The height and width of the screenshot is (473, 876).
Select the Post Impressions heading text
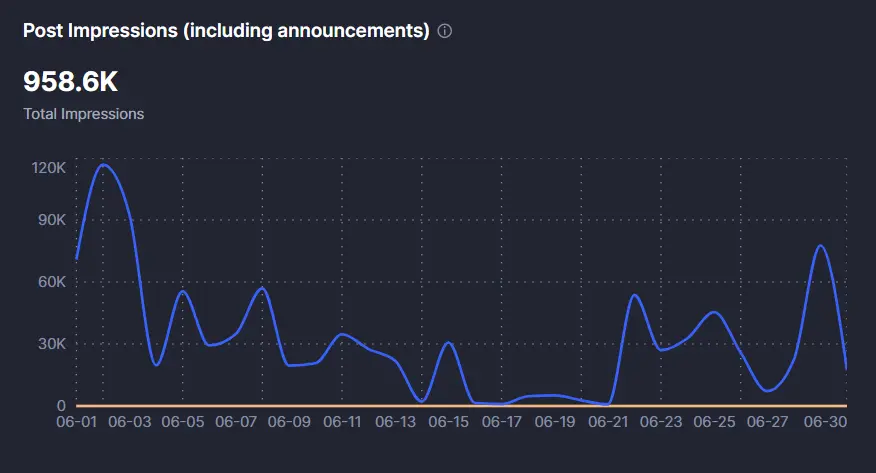226,31
